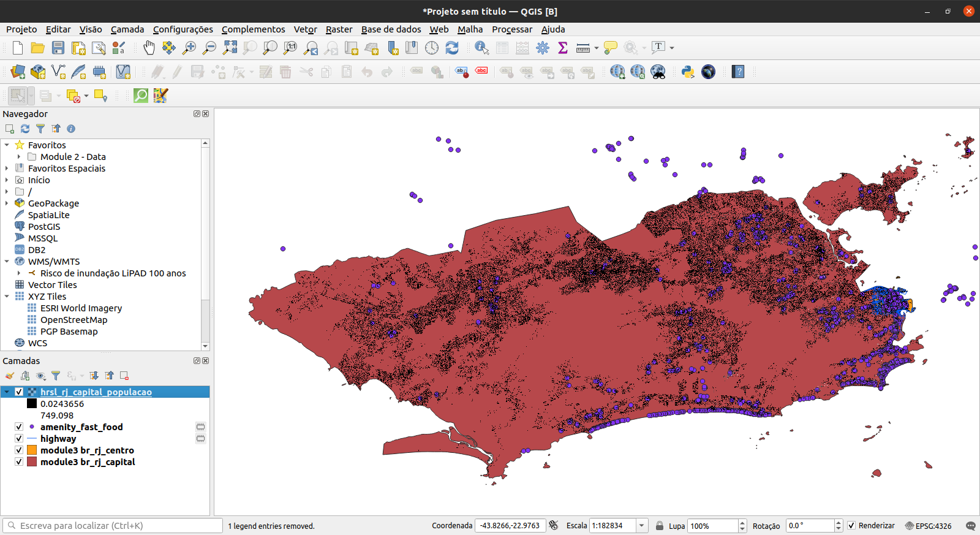Toggle visibility of highway layer
The width and height of the screenshot is (980, 535).
tap(19, 438)
